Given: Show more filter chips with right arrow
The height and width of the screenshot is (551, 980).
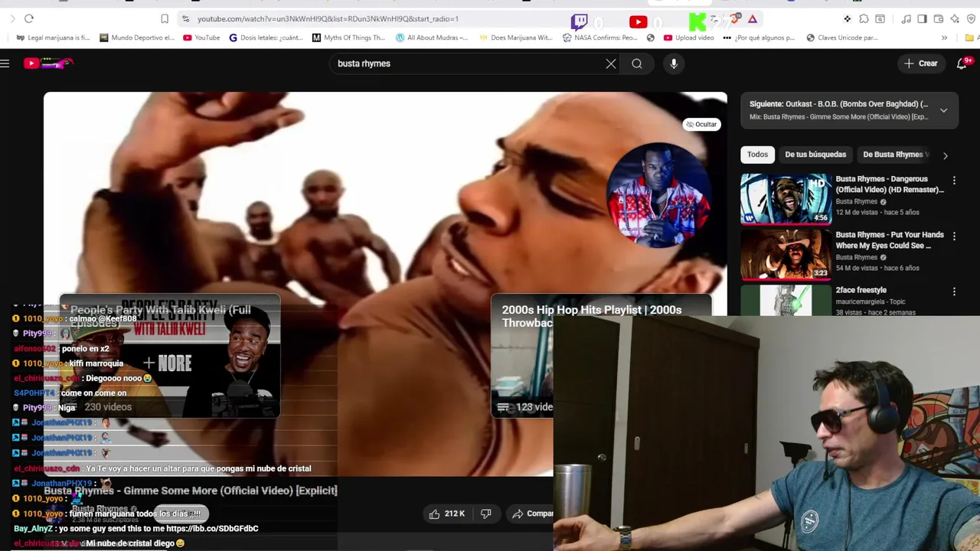Looking at the screenshot, I should [x=945, y=155].
